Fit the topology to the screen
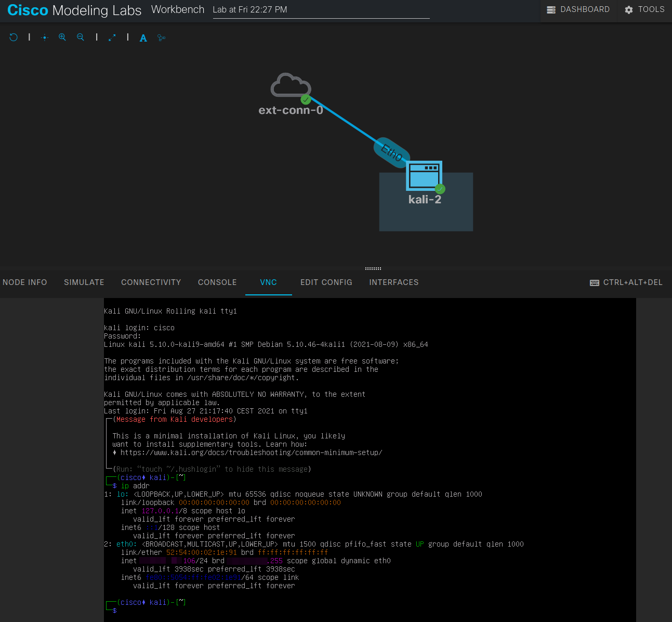Viewport: 672px width, 622px height. 112,37
